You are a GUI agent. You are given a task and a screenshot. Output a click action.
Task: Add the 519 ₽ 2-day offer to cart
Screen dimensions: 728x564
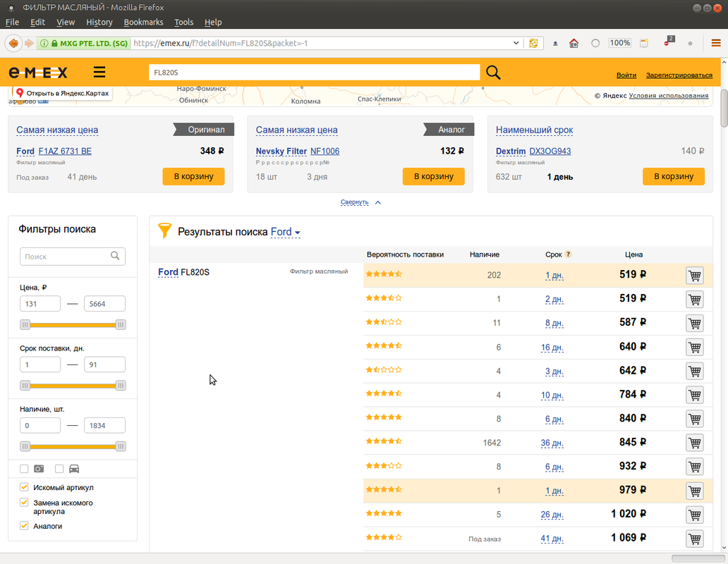tap(695, 299)
